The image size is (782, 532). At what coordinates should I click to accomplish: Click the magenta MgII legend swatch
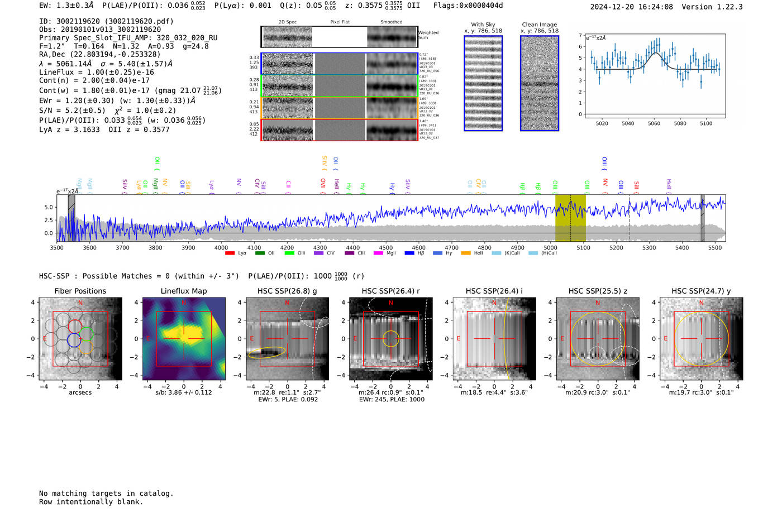click(x=378, y=253)
